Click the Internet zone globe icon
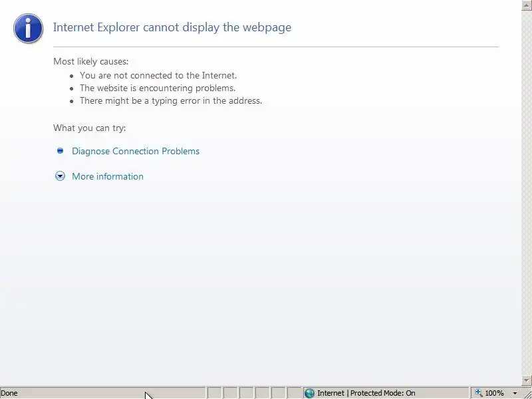 (309, 393)
